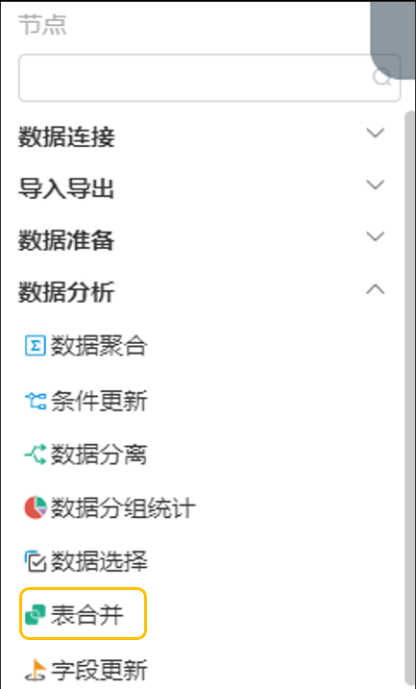Viewport: 416px width, 689px height.
Task: Click the 字段更新 flag icon
Action: (x=35, y=670)
